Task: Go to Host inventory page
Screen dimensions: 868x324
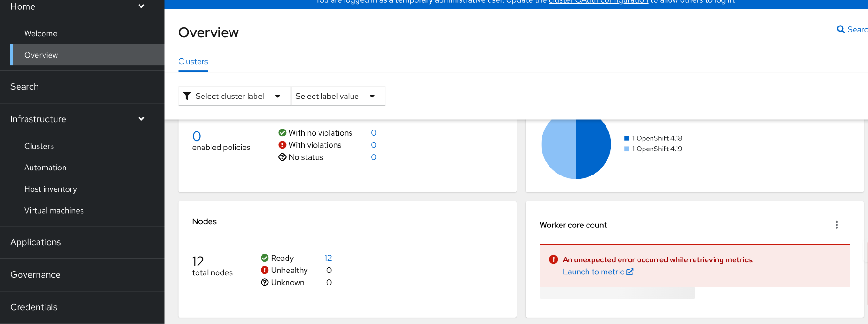Action: [x=51, y=189]
